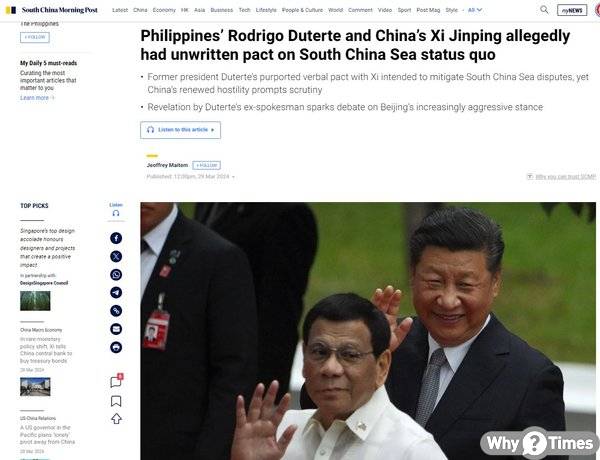Screen dimensions: 600x460
Task: Bookmark this article
Action: pos(116,401)
